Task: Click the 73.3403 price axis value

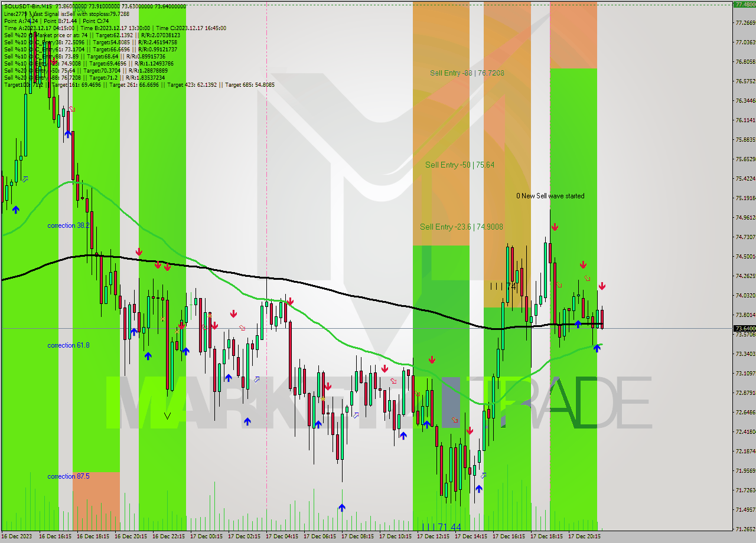Action: click(x=745, y=354)
